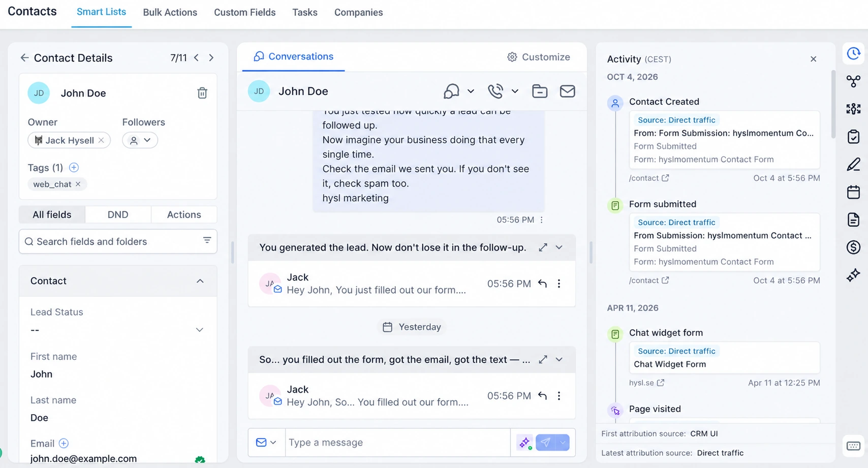The width and height of the screenshot is (868, 468).
Task: Open the Payments dollar sidebar icon
Action: click(x=854, y=247)
